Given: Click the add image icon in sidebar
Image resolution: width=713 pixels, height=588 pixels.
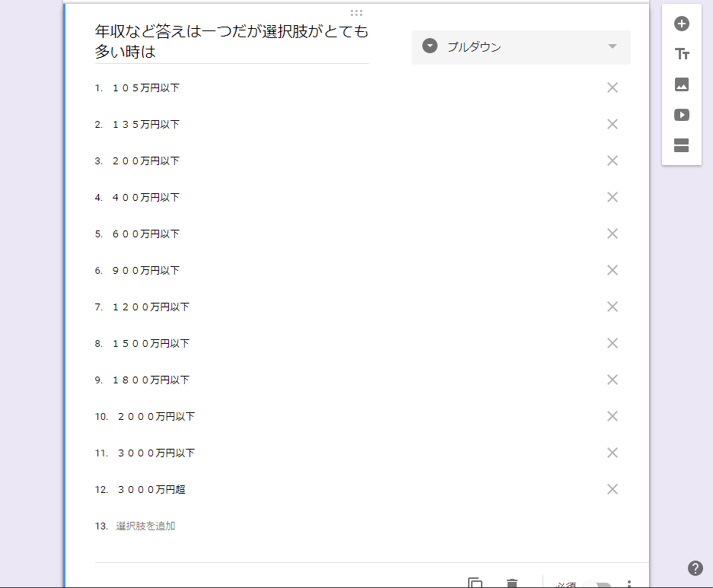Looking at the screenshot, I should click(682, 84).
